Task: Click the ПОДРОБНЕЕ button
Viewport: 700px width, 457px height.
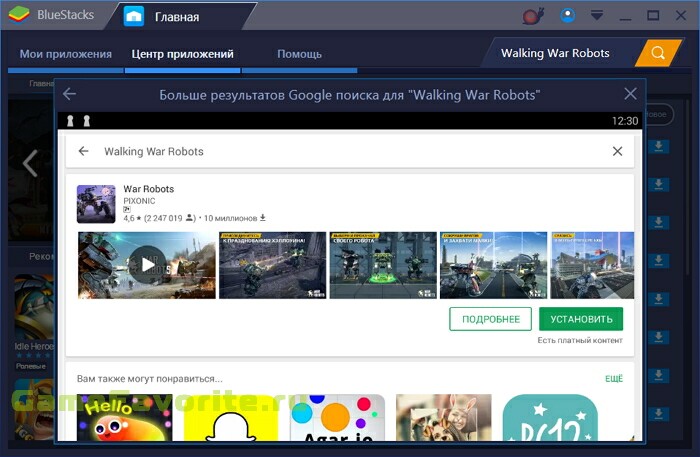Action: pos(490,319)
